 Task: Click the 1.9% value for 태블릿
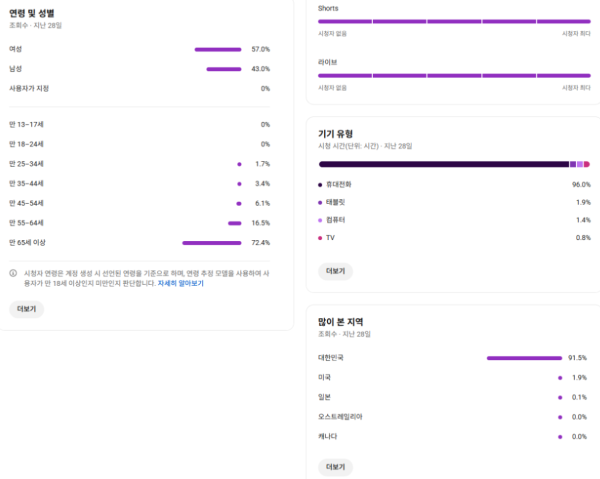[x=583, y=202]
